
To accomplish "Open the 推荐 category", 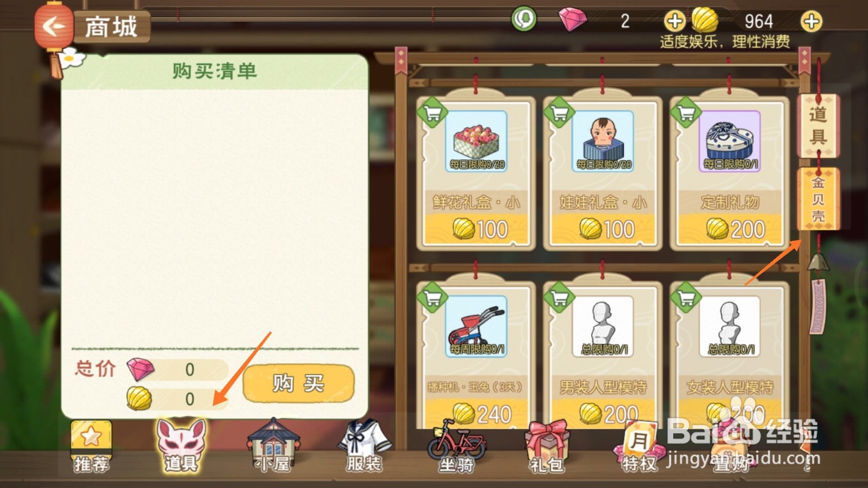I will pyautogui.click(x=91, y=447).
